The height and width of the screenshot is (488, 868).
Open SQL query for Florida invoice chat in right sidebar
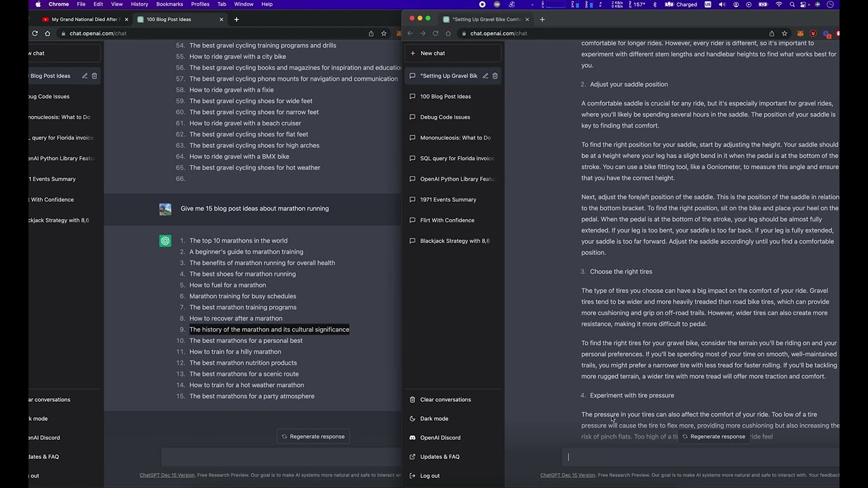click(454, 159)
